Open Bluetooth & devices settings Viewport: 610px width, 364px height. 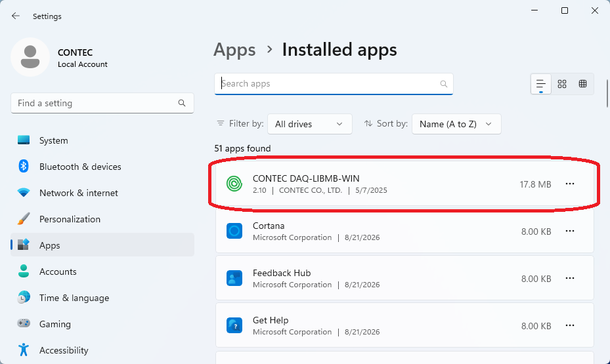[102, 167]
